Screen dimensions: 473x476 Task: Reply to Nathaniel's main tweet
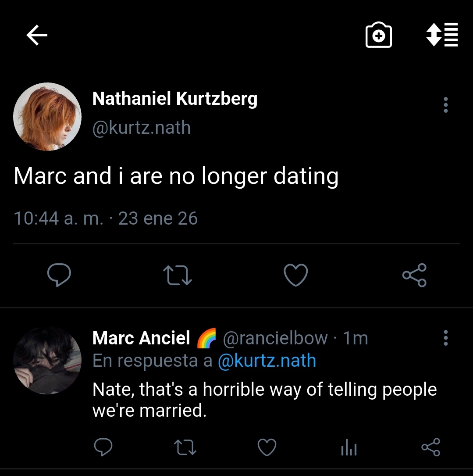[x=59, y=275]
